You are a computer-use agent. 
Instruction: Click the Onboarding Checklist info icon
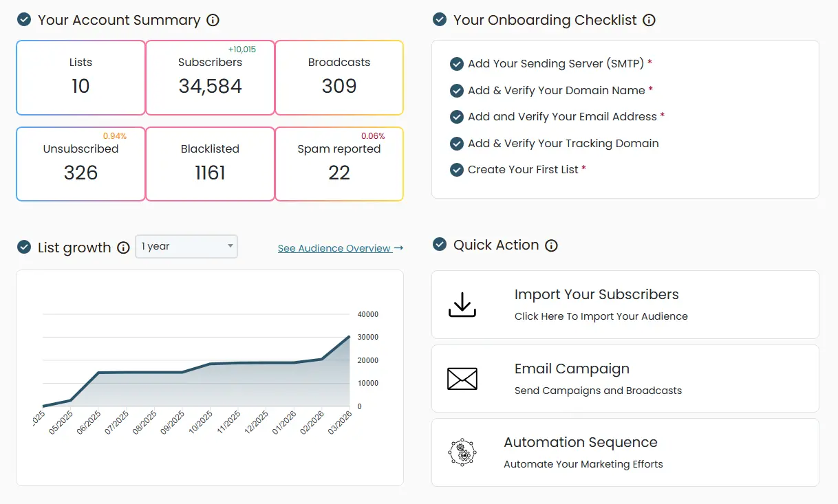[x=649, y=20]
